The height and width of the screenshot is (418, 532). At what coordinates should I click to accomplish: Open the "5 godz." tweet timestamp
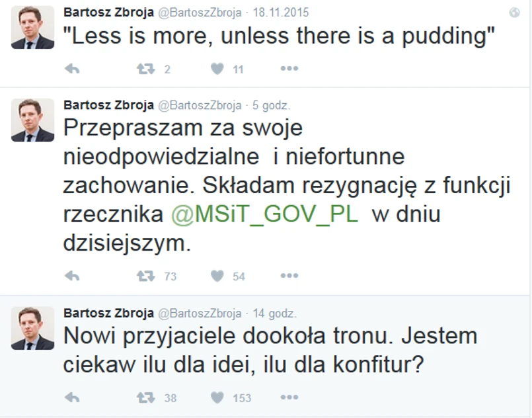coord(272,105)
